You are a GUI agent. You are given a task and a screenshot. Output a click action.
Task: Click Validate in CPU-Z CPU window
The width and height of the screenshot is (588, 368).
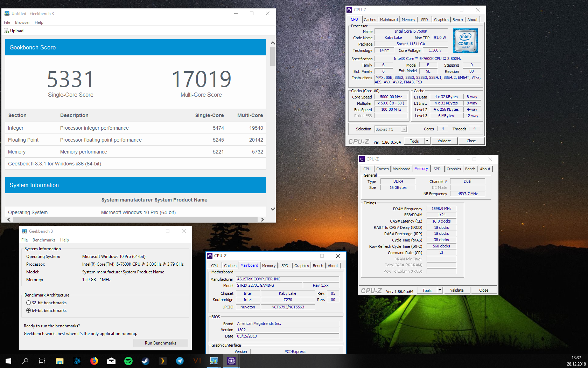(x=444, y=141)
